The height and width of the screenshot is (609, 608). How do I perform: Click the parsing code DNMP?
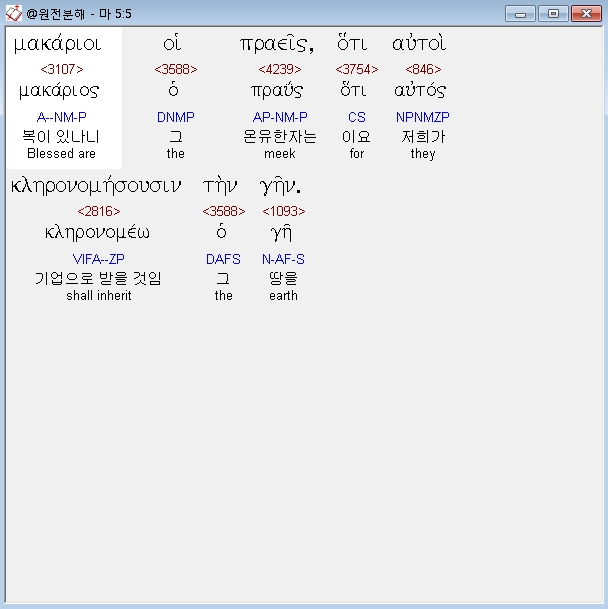point(176,117)
